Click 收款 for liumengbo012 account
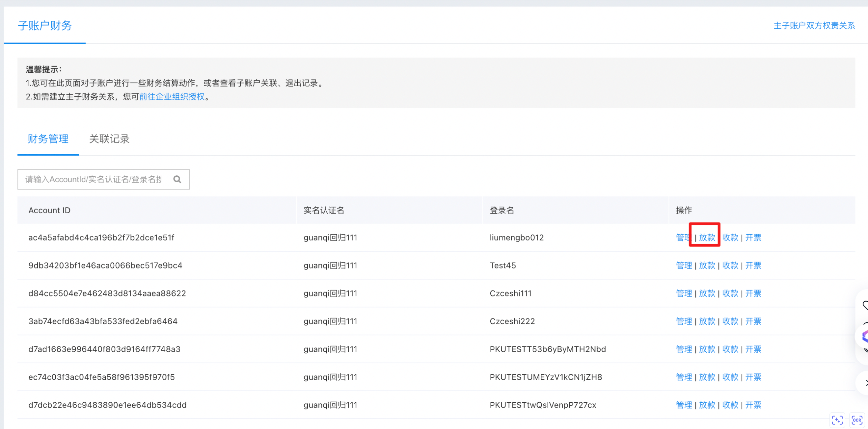This screenshot has width=868, height=429. pyautogui.click(x=730, y=238)
